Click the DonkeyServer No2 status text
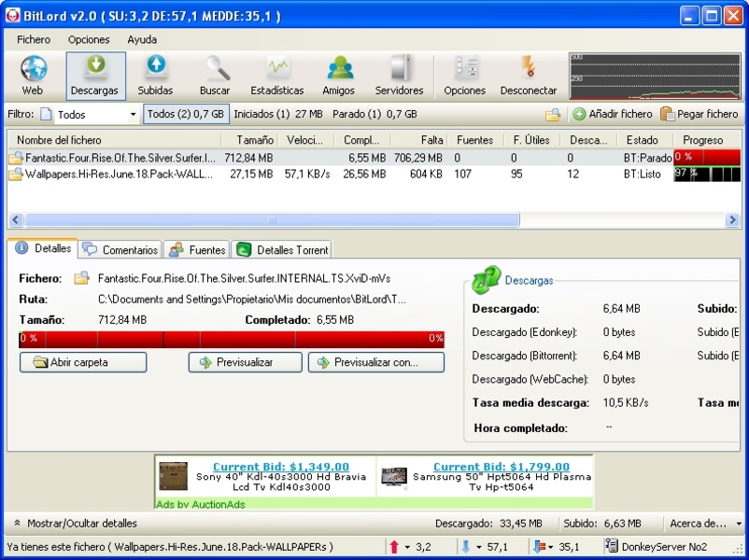 tap(664, 547)
